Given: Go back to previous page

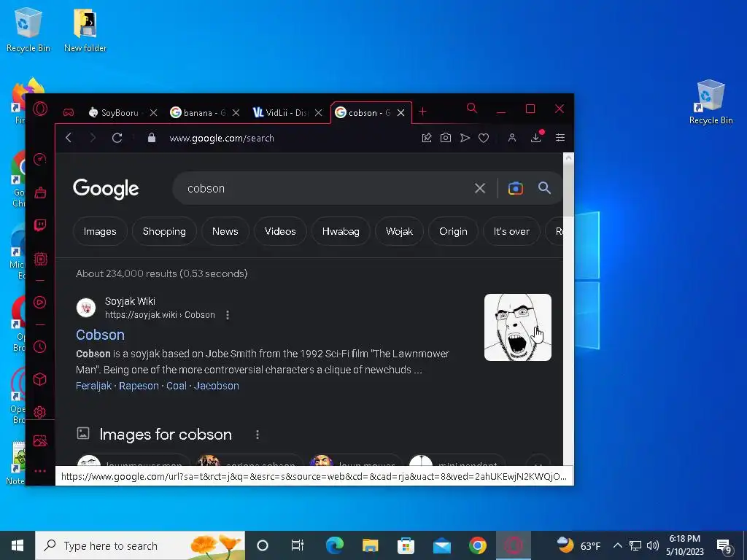Looking at the screenshot, I should point(69,138).
